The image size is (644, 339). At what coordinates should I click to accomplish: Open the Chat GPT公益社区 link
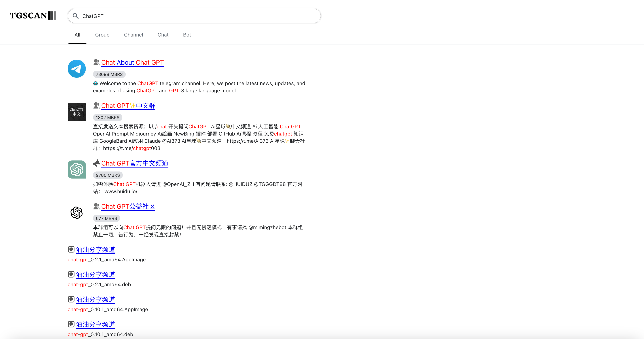pos(128,207)
